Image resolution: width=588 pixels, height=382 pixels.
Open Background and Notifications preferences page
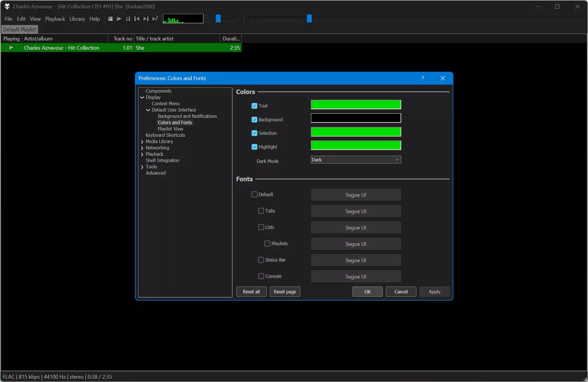pos(187,116)
